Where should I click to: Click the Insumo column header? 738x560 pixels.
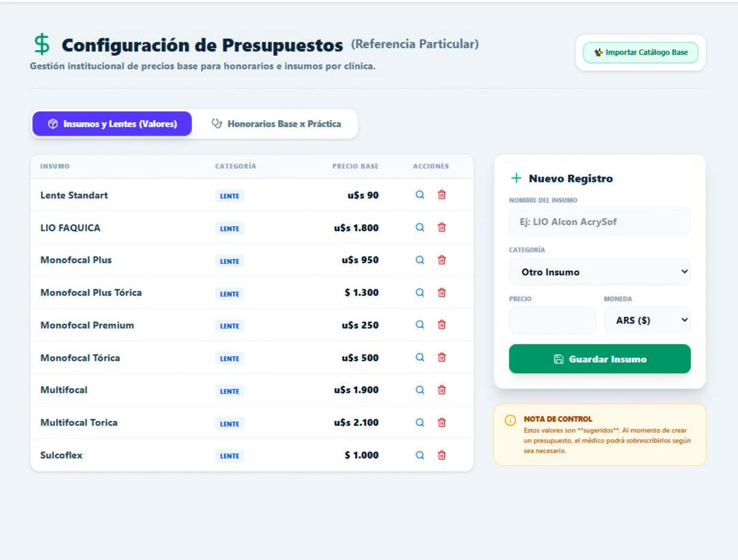pyautogui.click(x=55, y=166)
